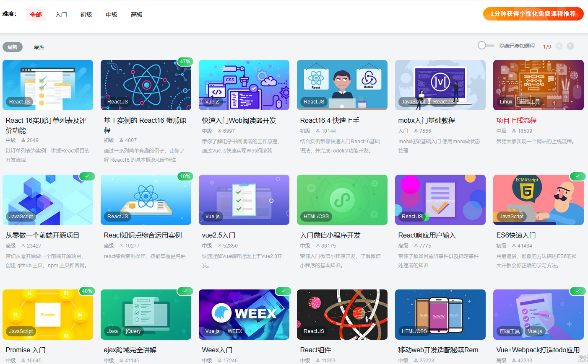Image resolution: width=588 pixels, height=364 pixels.
Task: Toggle the 隐藏已参加课程 switch
Action: pos(485,46)
